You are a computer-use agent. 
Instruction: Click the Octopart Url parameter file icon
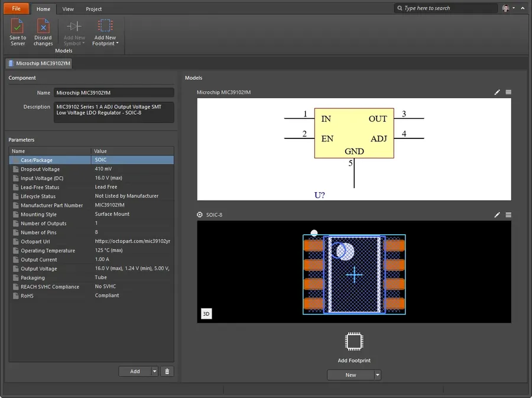15,242
